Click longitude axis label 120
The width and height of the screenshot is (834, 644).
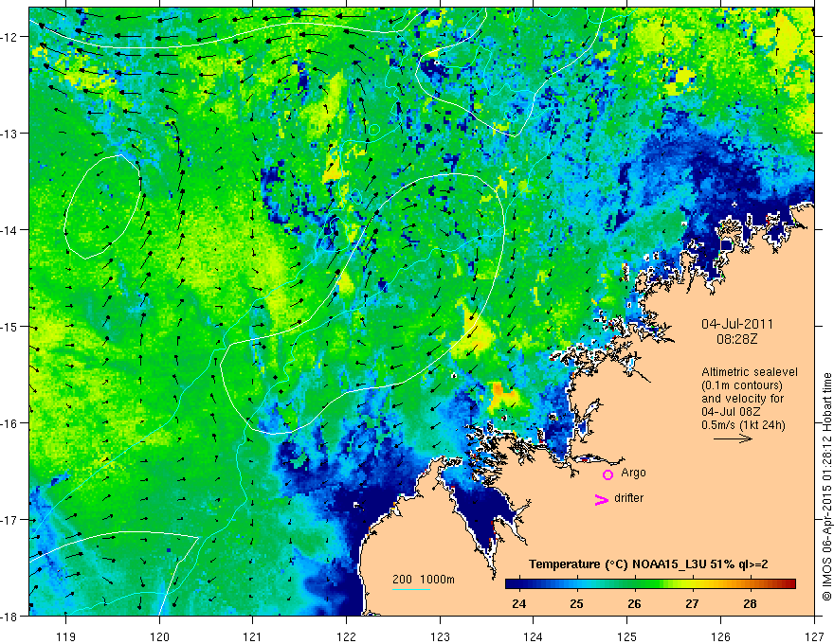(x=159, y=636)
